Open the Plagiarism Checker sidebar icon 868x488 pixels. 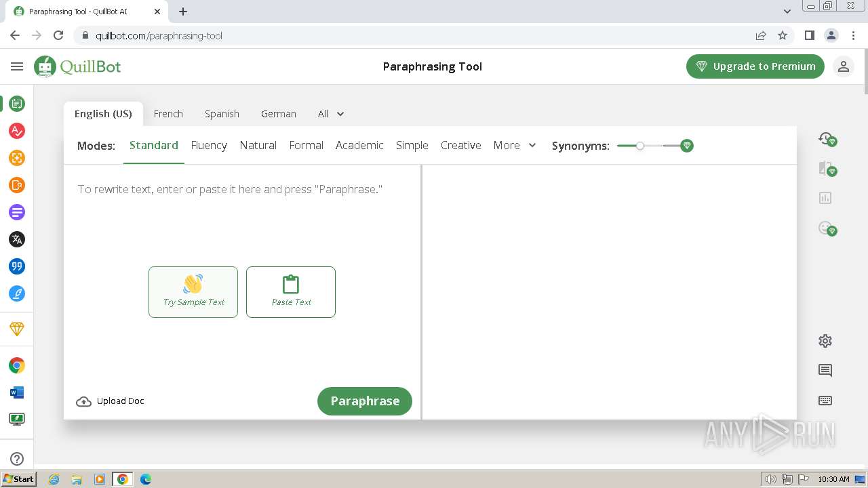17,158
